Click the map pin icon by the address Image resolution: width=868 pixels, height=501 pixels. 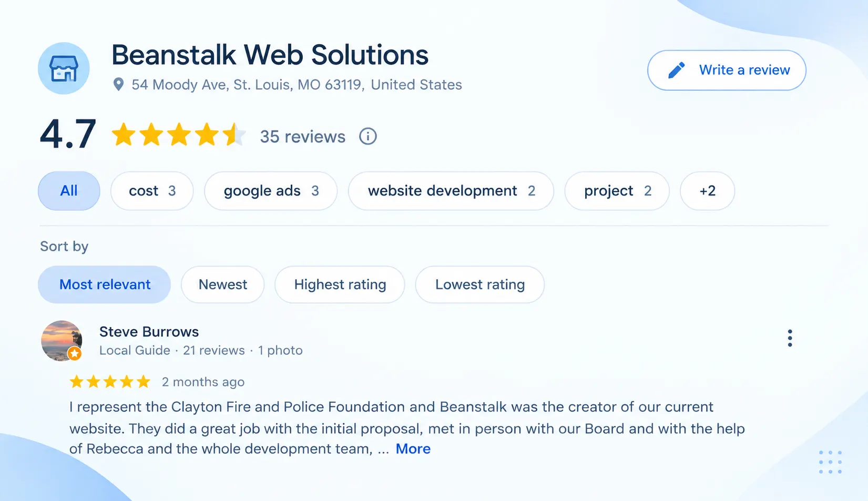click(x=119, y=85)
